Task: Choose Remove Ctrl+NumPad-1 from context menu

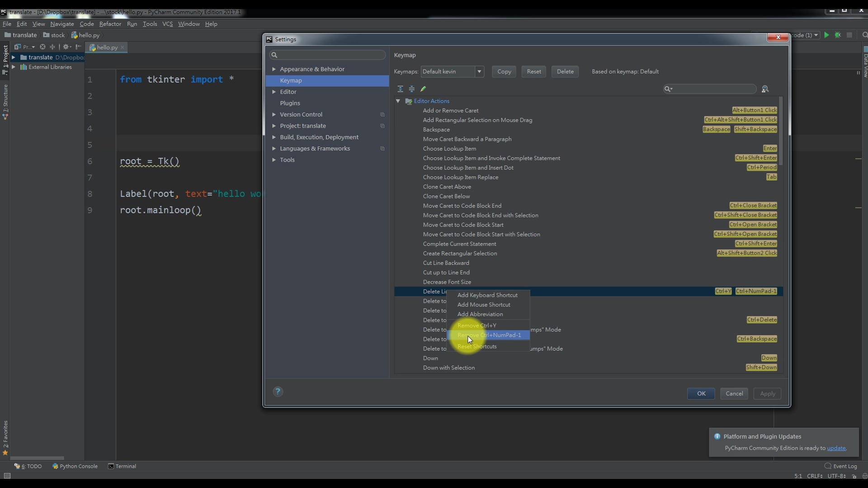Action: tap(489, 335)
